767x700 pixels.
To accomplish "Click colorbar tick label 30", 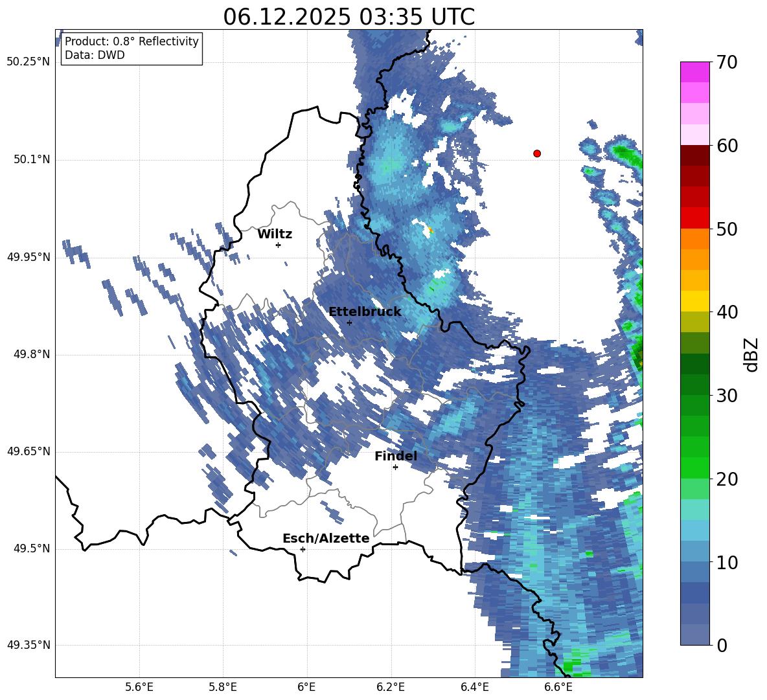I will (x=727, y=396).
